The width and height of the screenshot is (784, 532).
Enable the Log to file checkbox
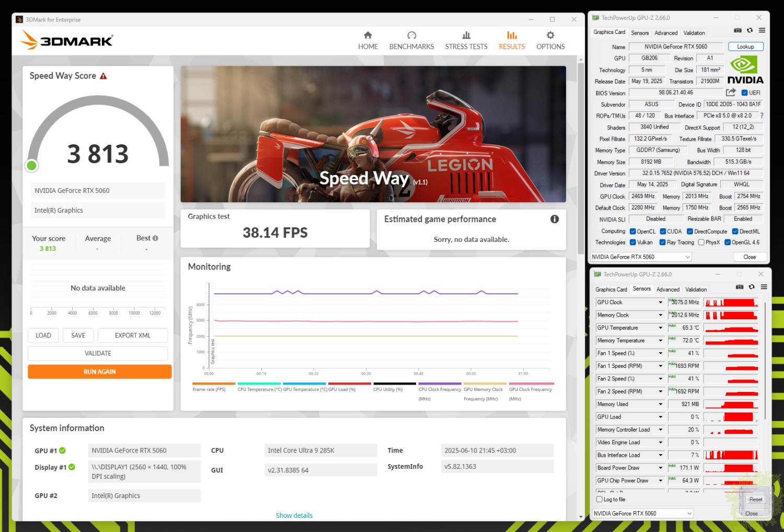(x=599, y=499)
